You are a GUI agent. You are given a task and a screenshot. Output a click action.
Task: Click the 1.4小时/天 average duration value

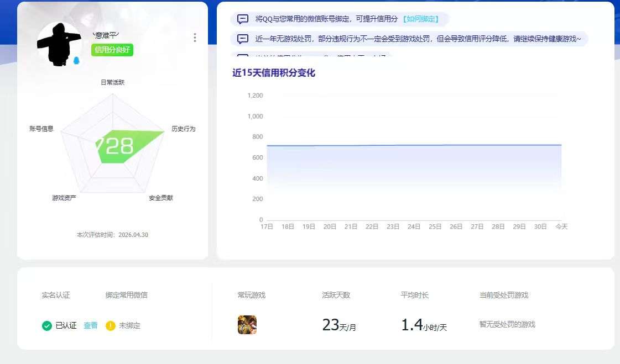tap(424, 325)
